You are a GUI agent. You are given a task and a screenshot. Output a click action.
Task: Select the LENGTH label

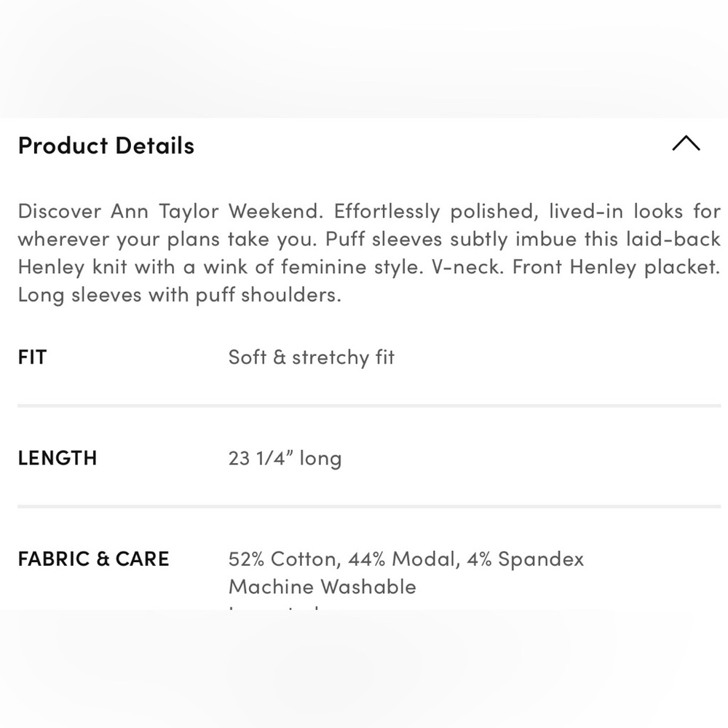(x=57, y=458)
